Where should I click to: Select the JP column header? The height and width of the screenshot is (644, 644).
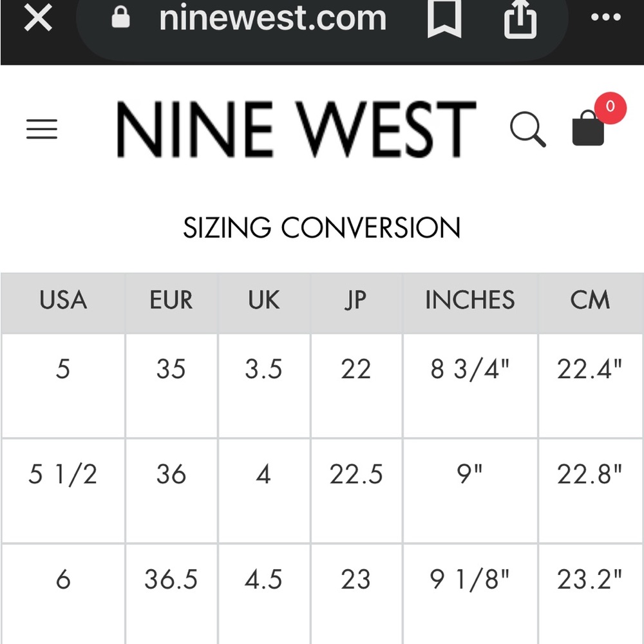tap(356, 303)
